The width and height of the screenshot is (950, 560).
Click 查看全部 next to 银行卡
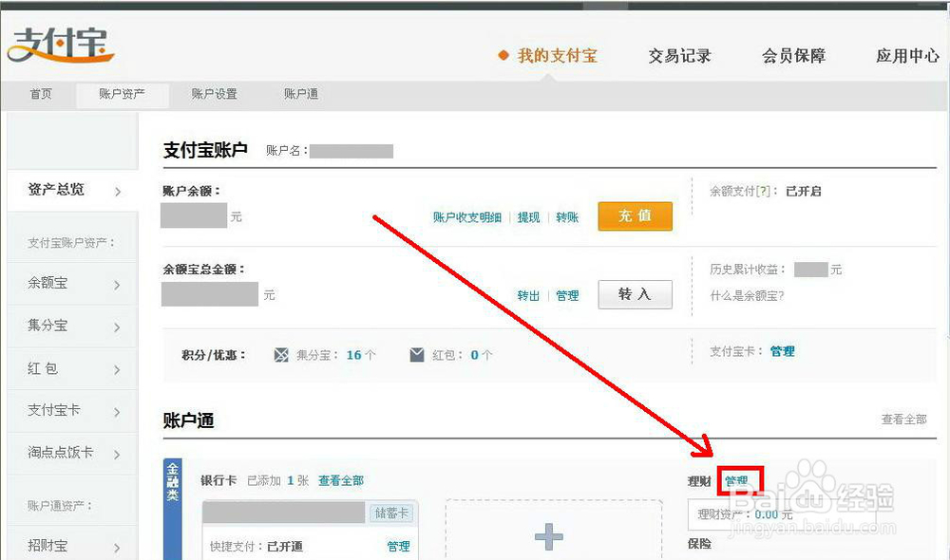point(341,480)
